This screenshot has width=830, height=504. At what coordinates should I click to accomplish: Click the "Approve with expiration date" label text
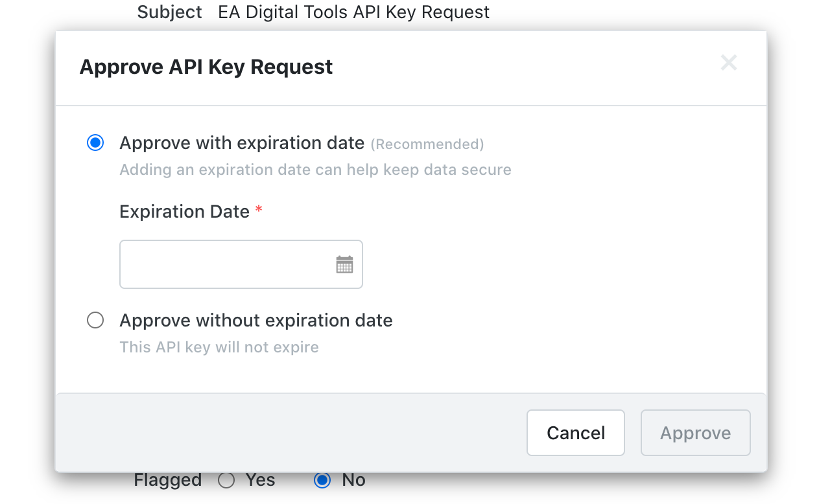click(x=242, y=143)
